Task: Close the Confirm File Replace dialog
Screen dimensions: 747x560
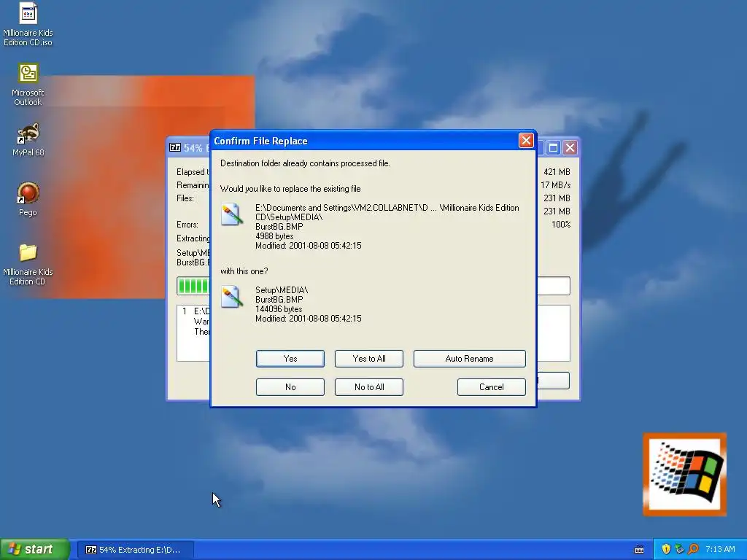Action: [526, 141]
